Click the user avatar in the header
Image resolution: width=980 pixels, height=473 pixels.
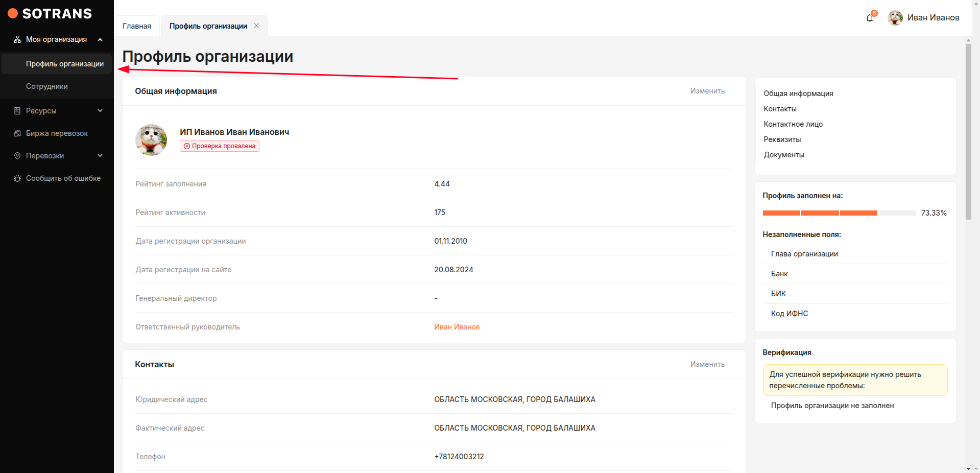click(x=895, y=18)
